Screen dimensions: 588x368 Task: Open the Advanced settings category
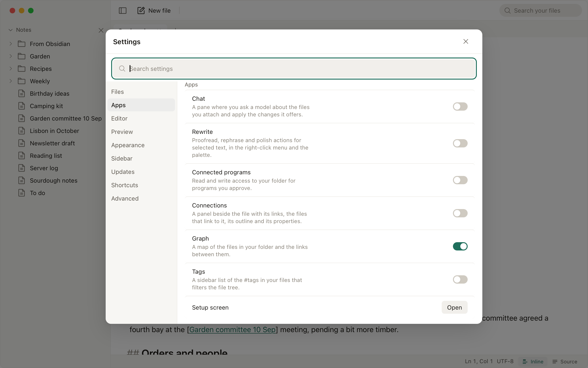tap(141, 198)
